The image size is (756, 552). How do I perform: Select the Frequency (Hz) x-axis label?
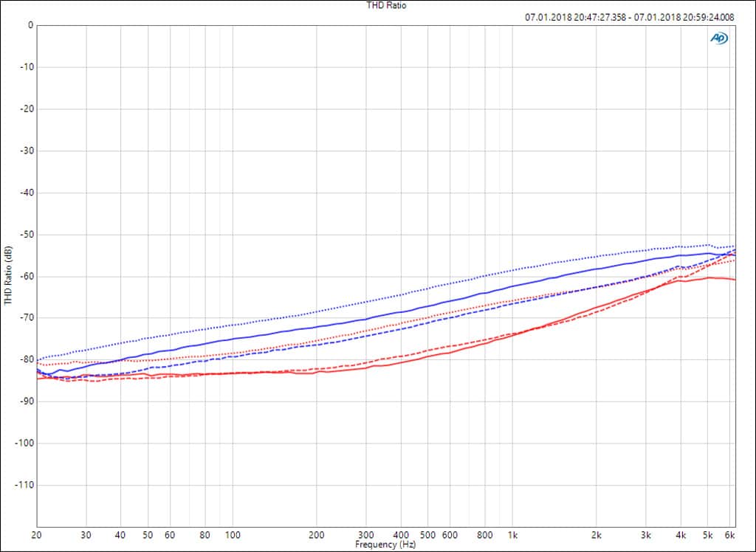(385, 545)
